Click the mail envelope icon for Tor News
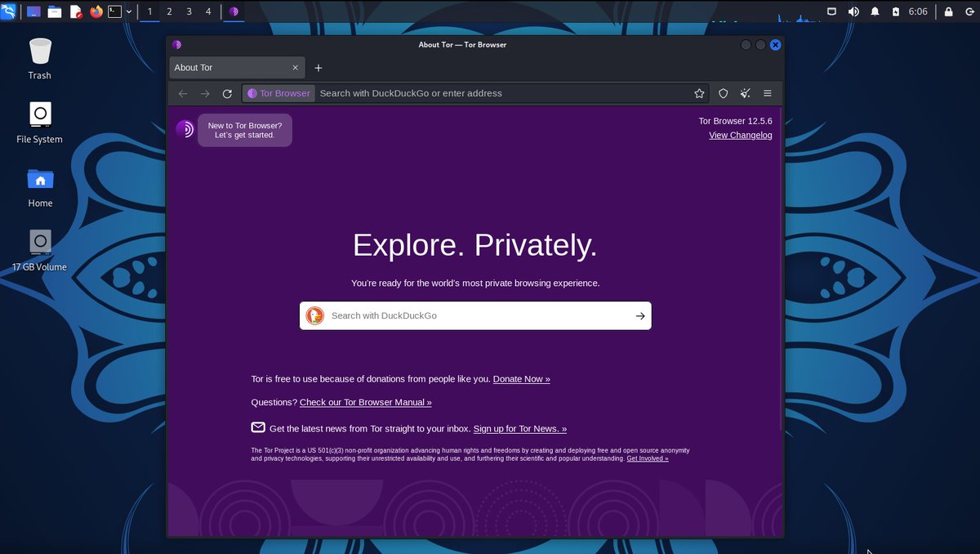This screenshot has width=980, height=554. pyautogui.click(x=258, y=427)
